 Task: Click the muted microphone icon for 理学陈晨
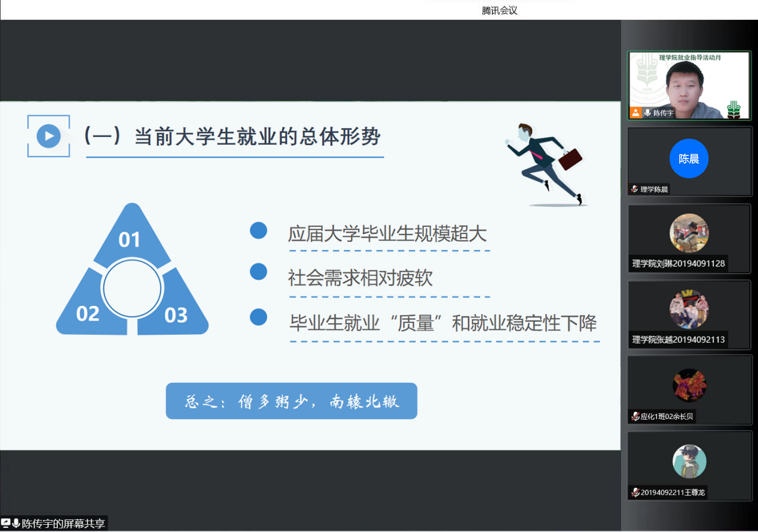(x=634, y=189)
